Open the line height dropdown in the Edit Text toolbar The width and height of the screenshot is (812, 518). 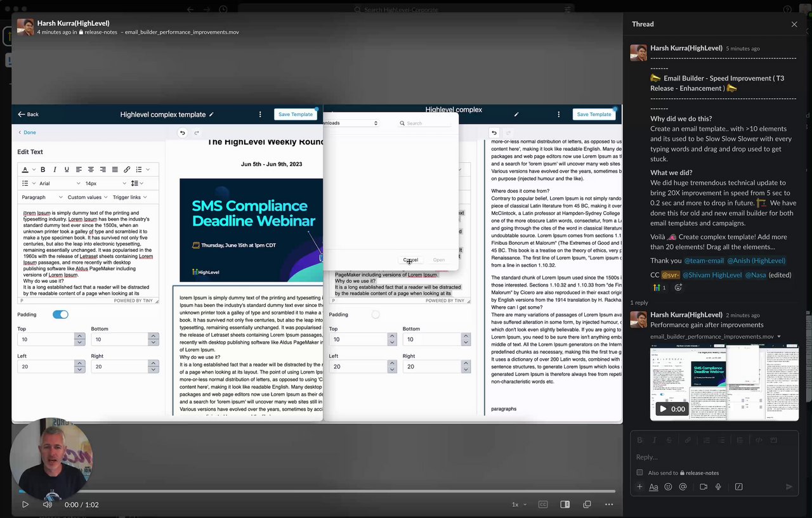click(136, 183)
